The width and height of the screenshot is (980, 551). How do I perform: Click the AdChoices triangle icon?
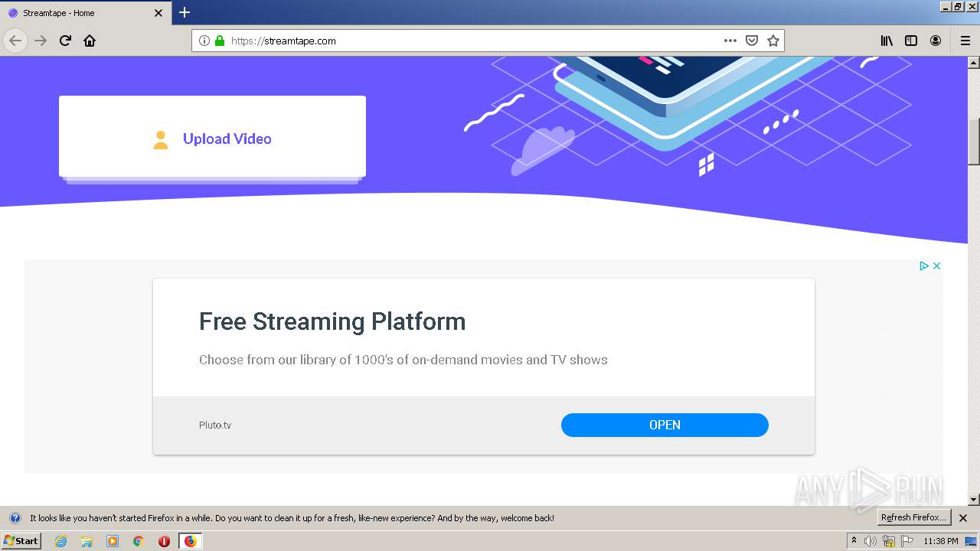coord(924,266)
